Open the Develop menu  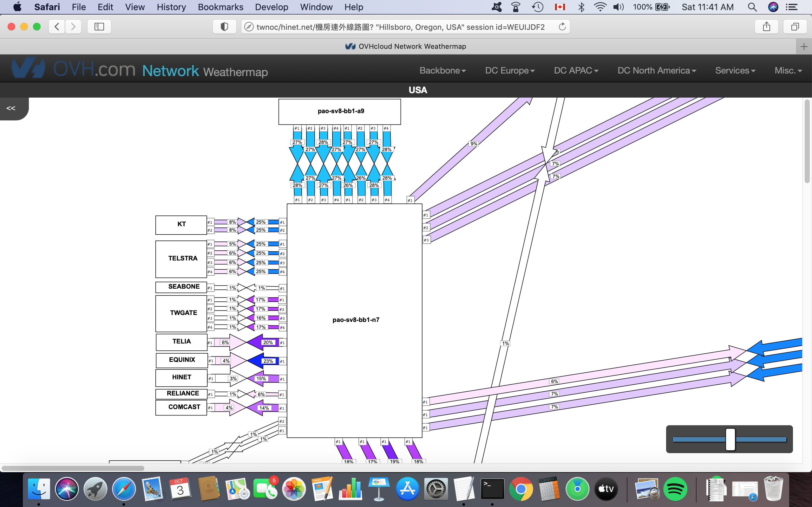[x=271, y=7]
